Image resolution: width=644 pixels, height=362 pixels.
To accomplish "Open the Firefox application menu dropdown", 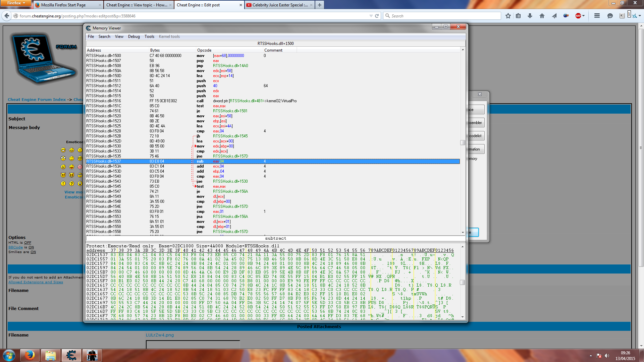I will tap(16, 3).
